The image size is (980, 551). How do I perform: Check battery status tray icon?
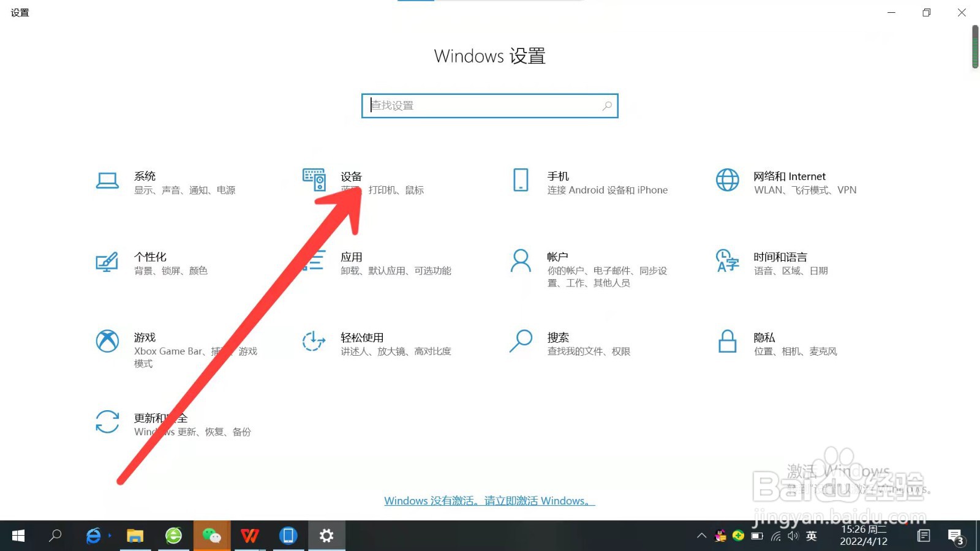pos(757,536)
